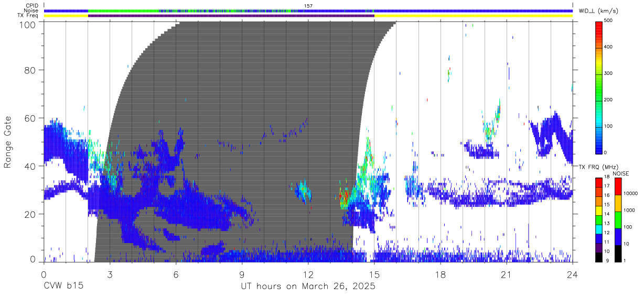Click the 80 tick on range gate axis
This screenshot has height=297, width=644.
(30, 70)
